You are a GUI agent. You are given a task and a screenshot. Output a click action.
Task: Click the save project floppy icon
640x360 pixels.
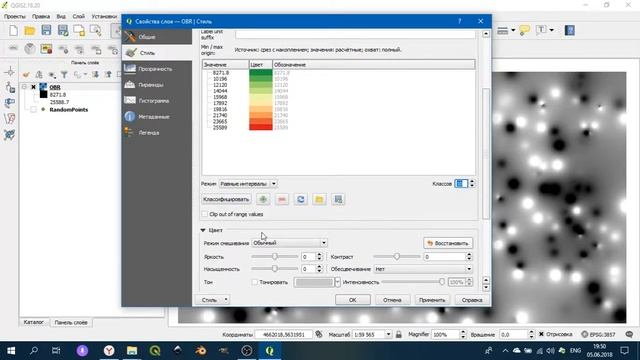[x=46, y=30]
